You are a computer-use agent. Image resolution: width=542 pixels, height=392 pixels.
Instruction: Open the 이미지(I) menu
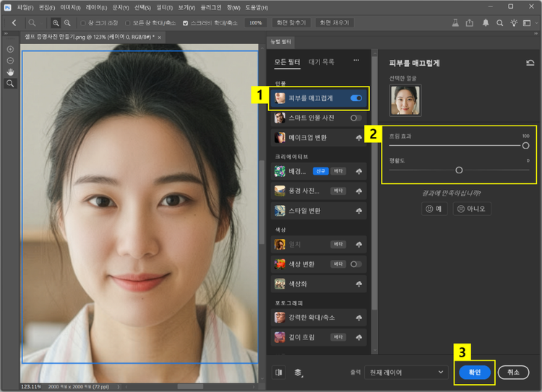[x=70, y=7]
